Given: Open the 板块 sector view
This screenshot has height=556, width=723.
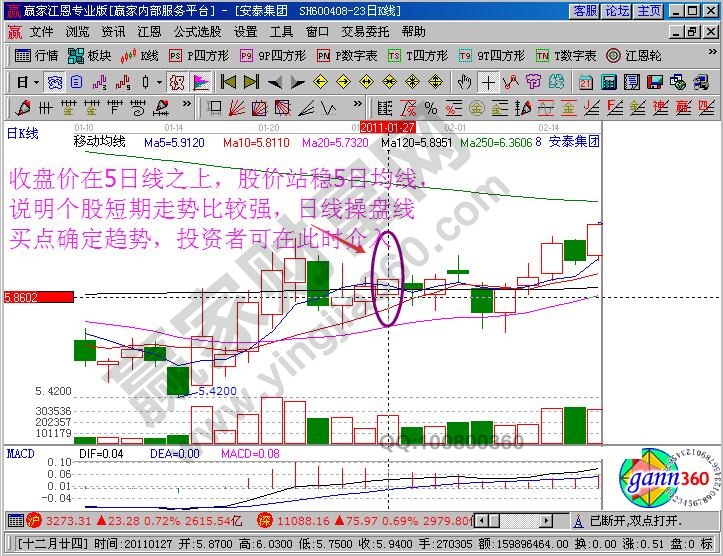Looking at the screenshot, I should click(91, 55).
